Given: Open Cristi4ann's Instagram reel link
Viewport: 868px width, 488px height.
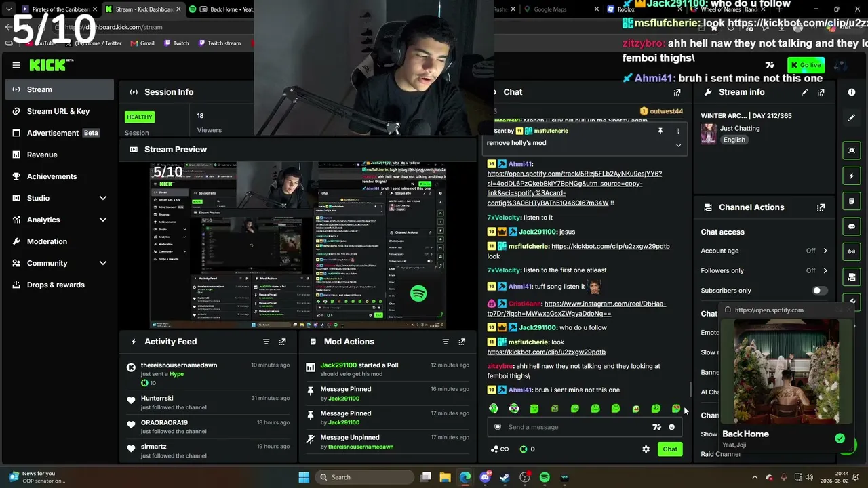Looking at the screenshot, I should click(576, 308).
